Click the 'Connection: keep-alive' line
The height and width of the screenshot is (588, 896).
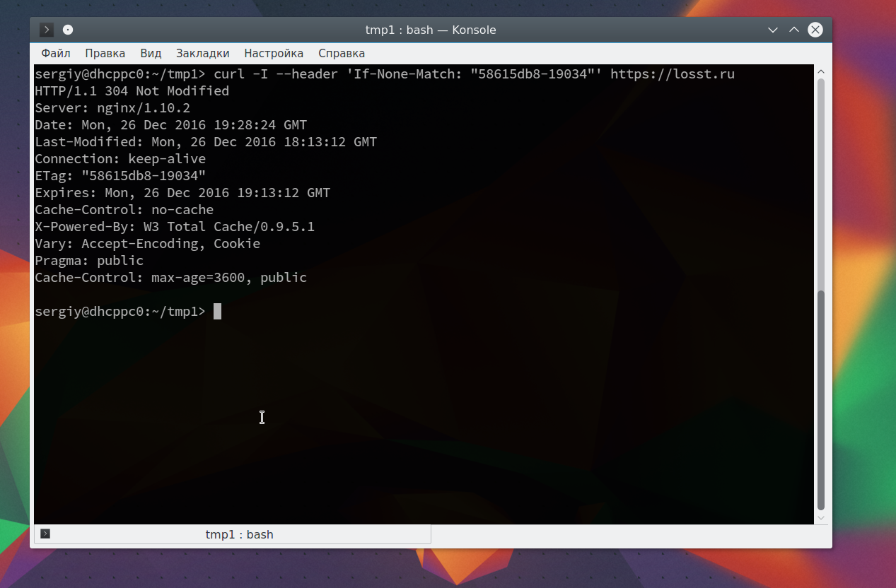click(120, 159)
